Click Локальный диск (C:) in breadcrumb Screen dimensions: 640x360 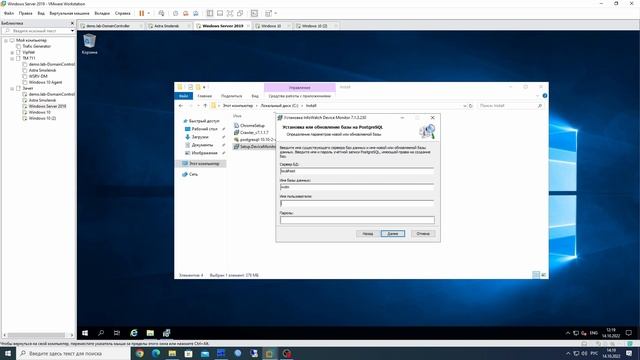pos(279,106)
